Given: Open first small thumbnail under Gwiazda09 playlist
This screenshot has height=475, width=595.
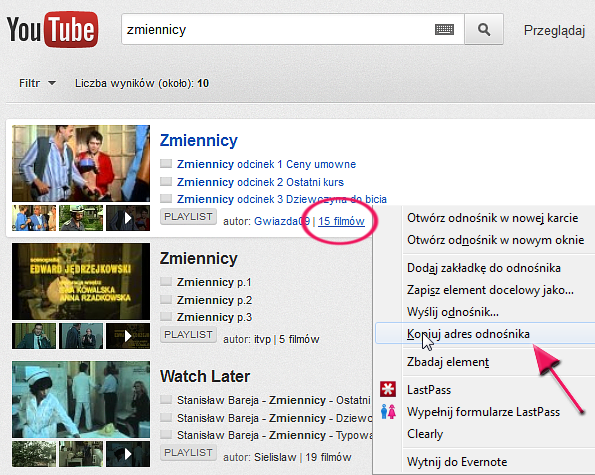Looking at the screenshot, I should [34, 218].
